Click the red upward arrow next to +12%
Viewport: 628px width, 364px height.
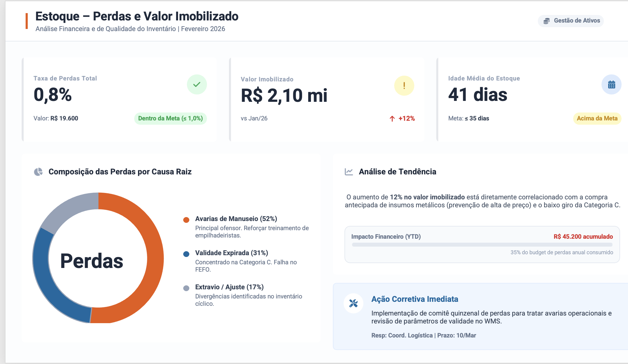click(x=392, y=119)
